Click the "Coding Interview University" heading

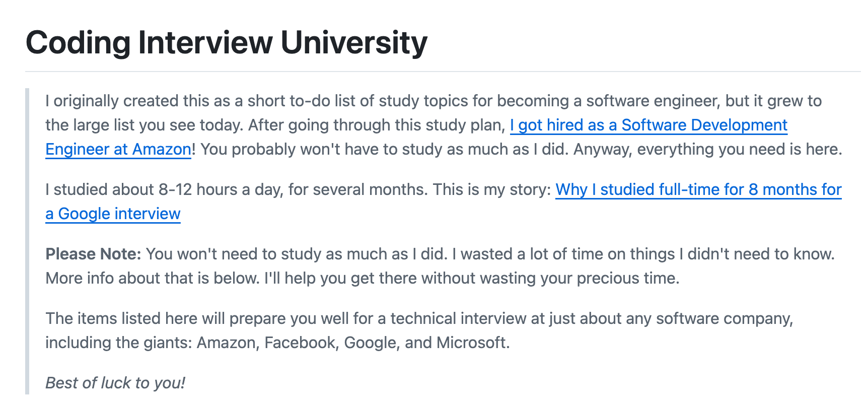(227, 42)
